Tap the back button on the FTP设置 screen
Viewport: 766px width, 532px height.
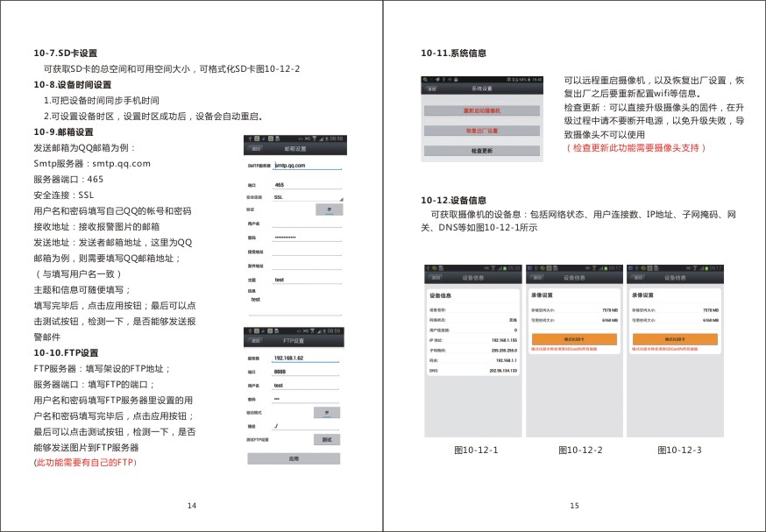click(256, 341)
